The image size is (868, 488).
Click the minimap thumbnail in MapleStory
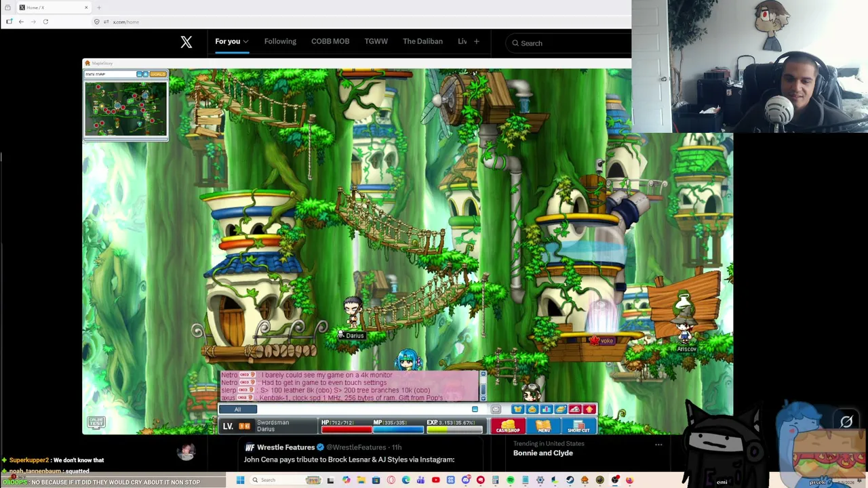[125, 108]
